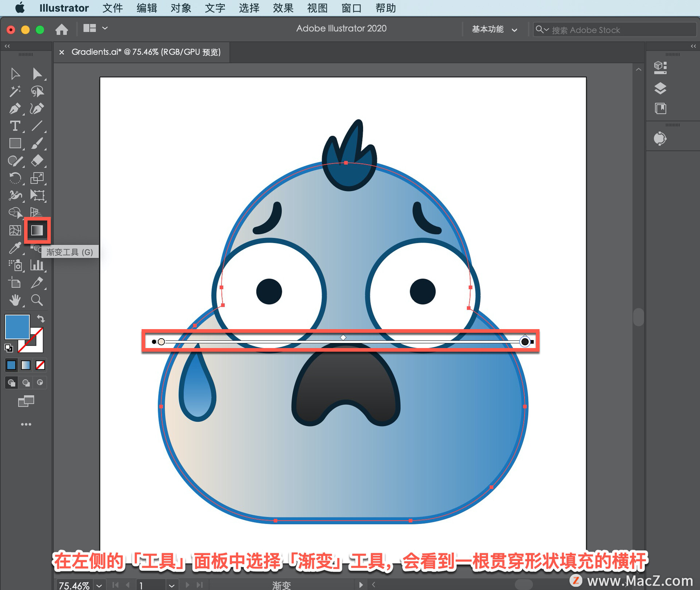Select the Hand tool
Screen dimensions: 700x590
tap(15, 300)
